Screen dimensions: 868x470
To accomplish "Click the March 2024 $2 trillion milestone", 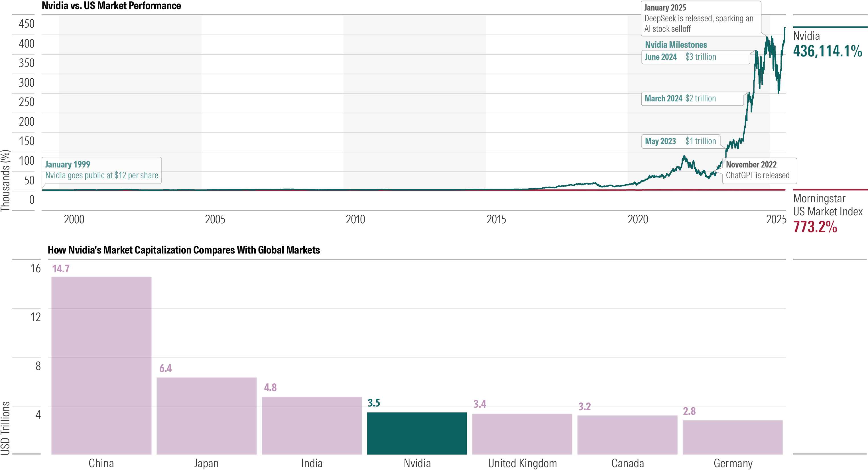I will 692,99.
